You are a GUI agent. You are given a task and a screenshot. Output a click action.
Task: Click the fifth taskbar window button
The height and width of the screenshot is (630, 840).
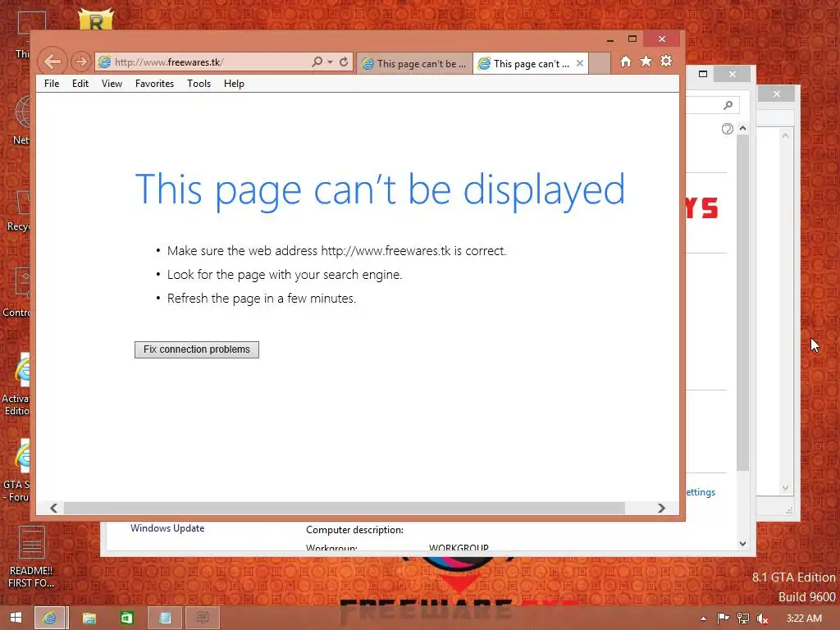(x=203, y=618)
